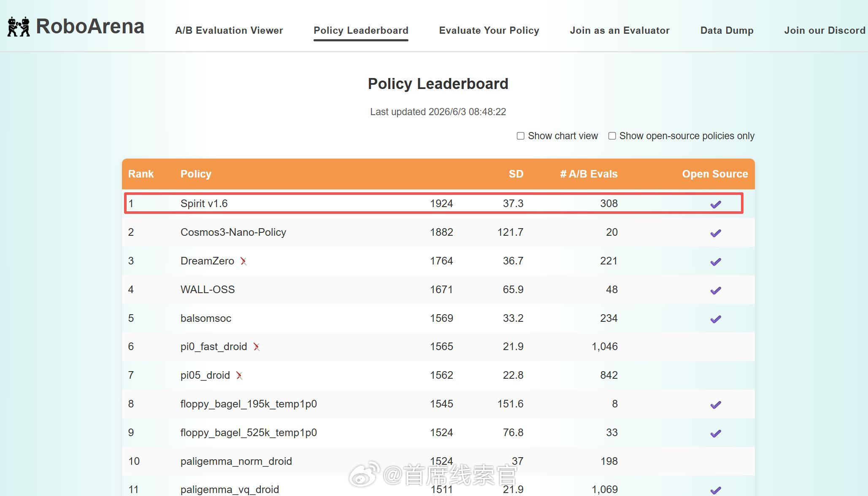Image resolution: width=868 pixels, height=496 pixels.
Task: Click the Last updated timestamp text
Action: tap(438, 112)
